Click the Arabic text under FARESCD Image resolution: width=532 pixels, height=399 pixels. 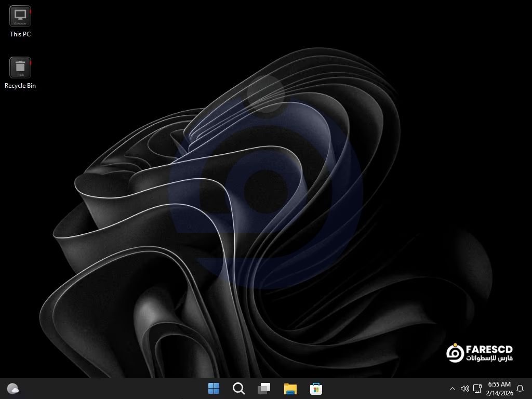(489, 359)
